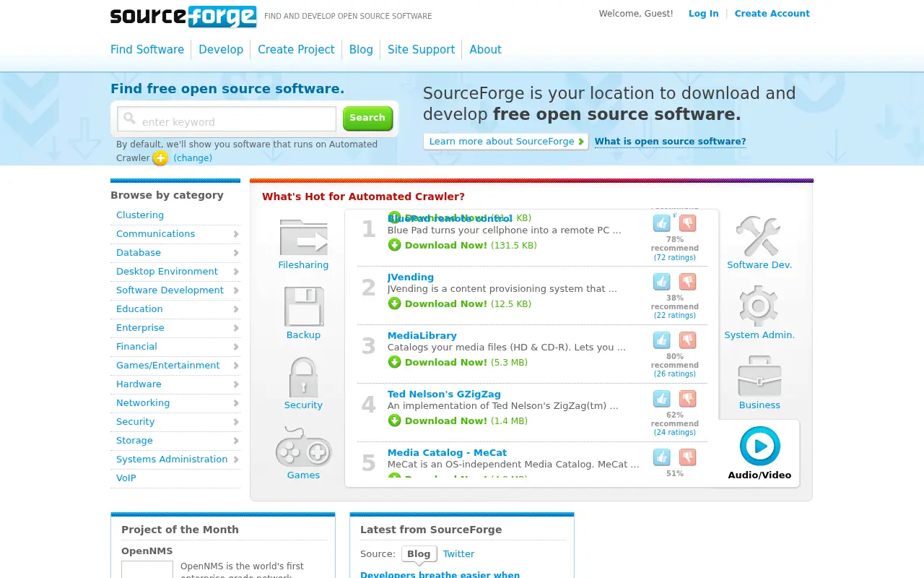Choose the Games controller icon
This screenshot has height=578, width=924.
coord(303,447)
